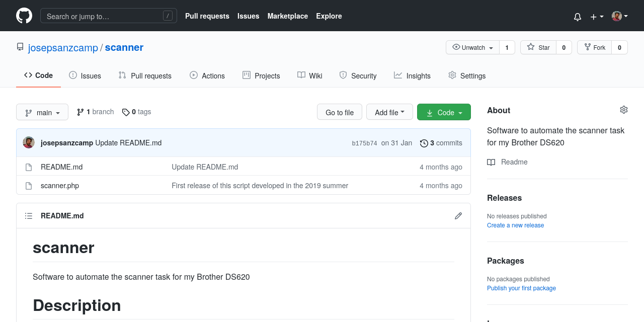
Task: Click the star icon on the Star button
Action: coord(530,47)
